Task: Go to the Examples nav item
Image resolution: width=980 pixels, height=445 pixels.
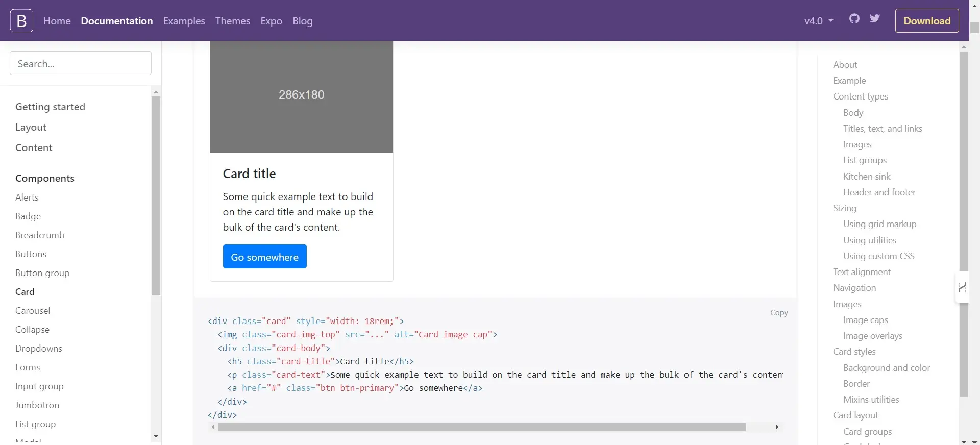Action: 184,21
